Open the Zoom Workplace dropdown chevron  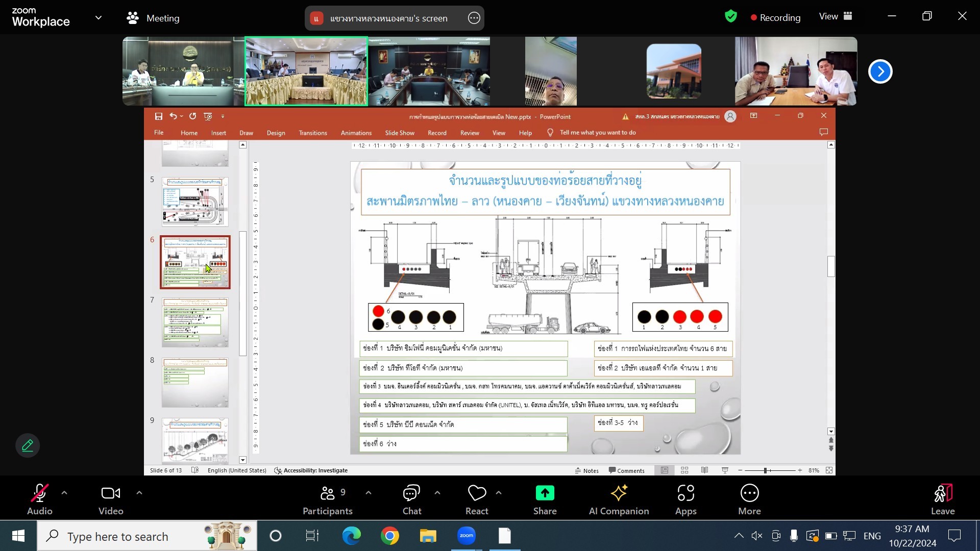click(99, 17)
